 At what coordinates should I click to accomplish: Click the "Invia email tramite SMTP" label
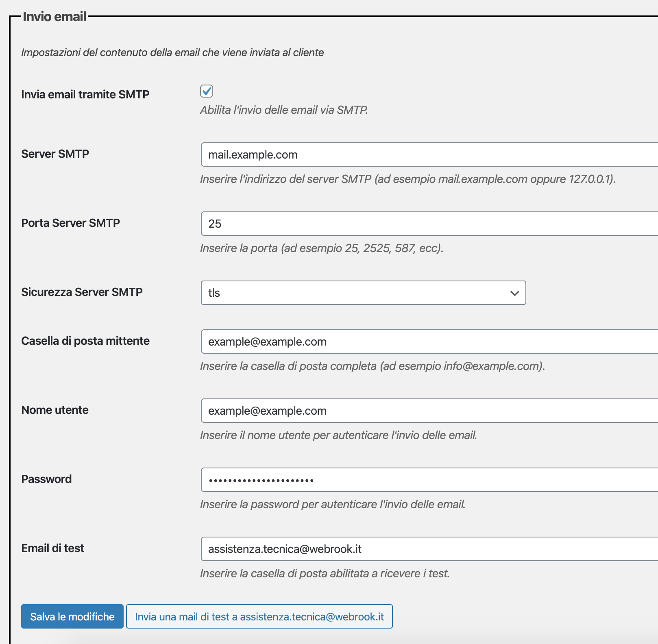coord(85,94)
